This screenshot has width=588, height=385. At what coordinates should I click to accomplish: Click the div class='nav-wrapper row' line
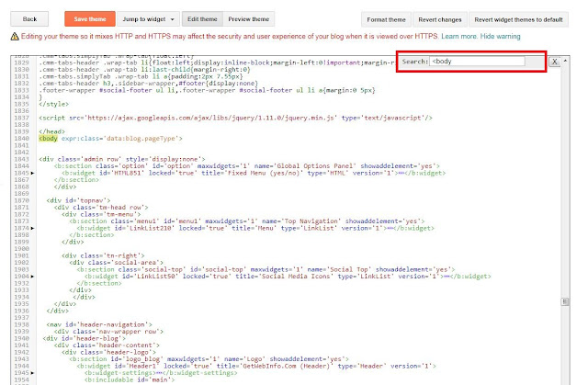pyautogui.click(x=108, y=332)
